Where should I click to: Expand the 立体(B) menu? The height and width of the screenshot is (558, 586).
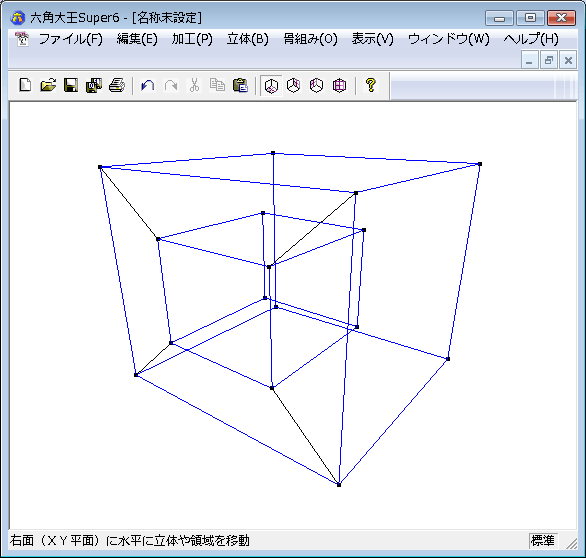coord(248,39)
